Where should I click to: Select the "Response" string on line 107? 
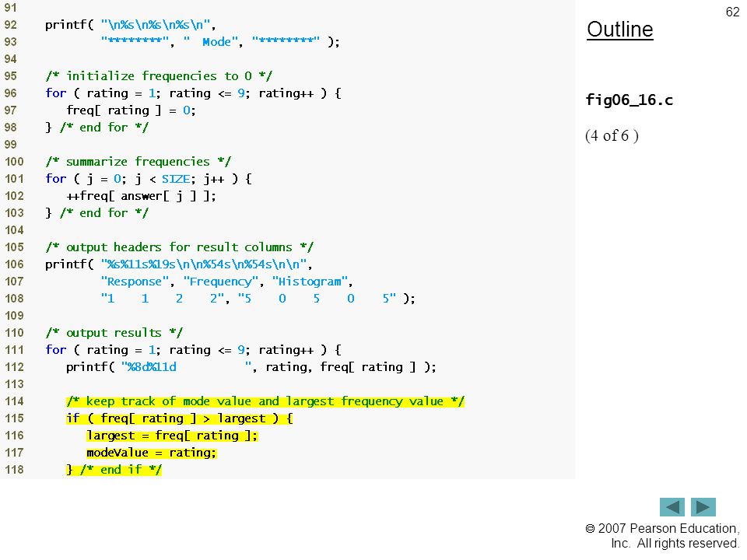pyautogui.click(x=135, y=282)
